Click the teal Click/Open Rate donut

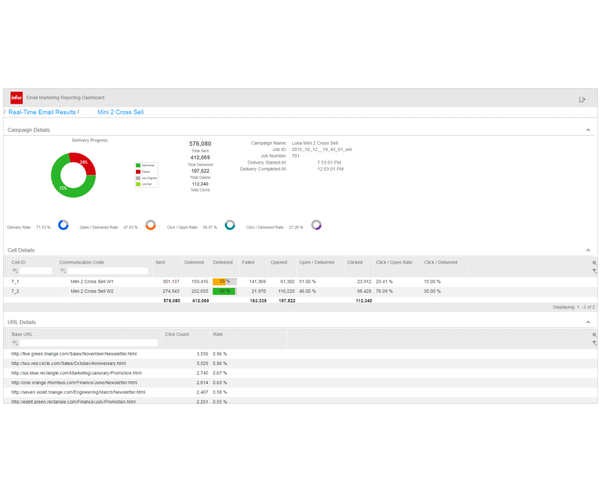[x=230, y=225]
